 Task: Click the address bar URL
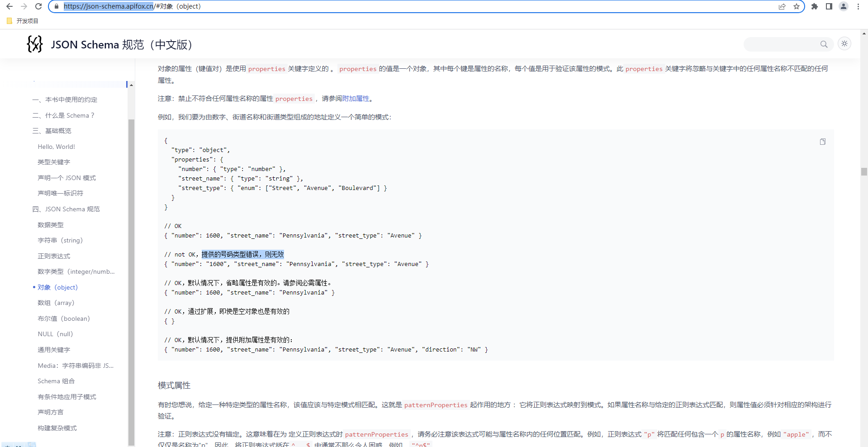click(x=132, y=6)
